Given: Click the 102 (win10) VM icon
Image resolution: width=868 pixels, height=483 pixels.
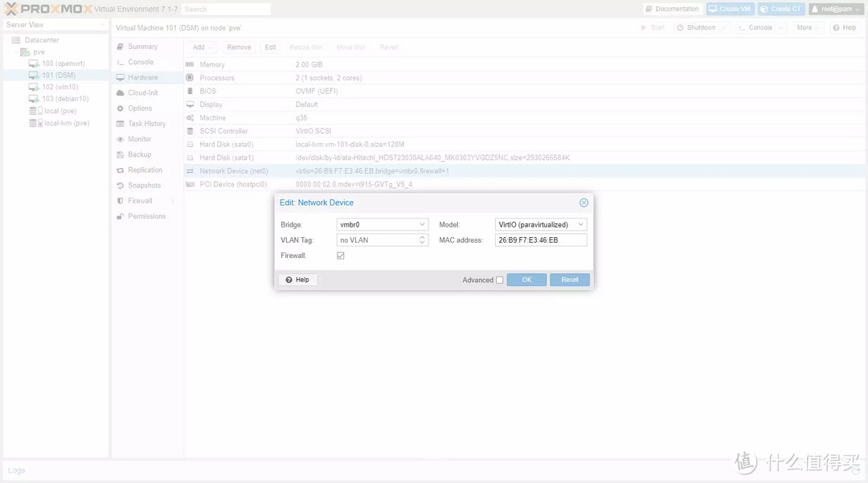Looking at the screenshot, I should point(34,87).
